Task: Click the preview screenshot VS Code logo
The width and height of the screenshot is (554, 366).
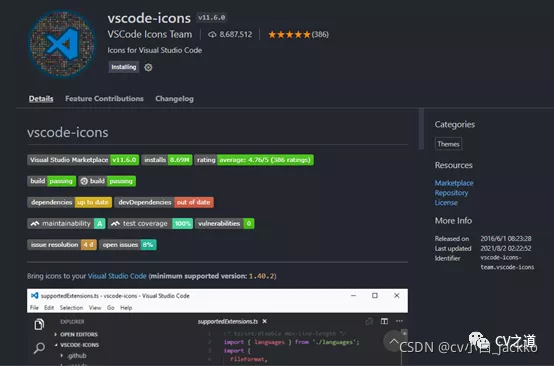Action: [x=35, y=295]
